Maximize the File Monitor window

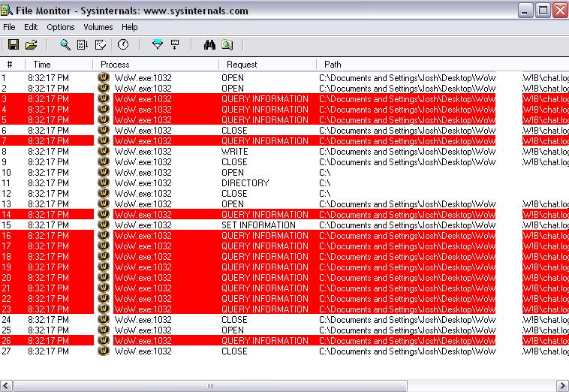(x=543, y=11)
